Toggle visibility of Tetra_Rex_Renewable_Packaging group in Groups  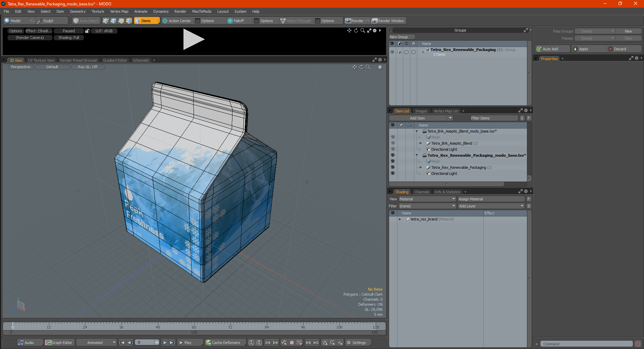(392, 52)
